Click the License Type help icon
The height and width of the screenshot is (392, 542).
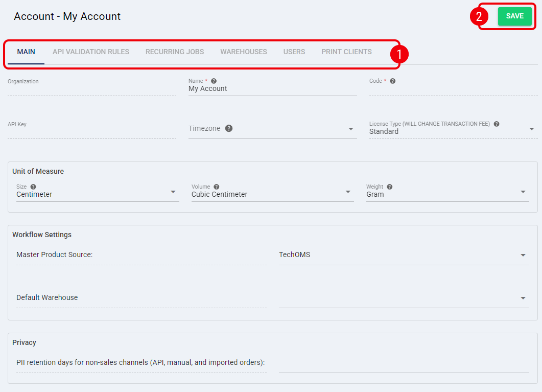pyautogui.click(x=497, y=124)
